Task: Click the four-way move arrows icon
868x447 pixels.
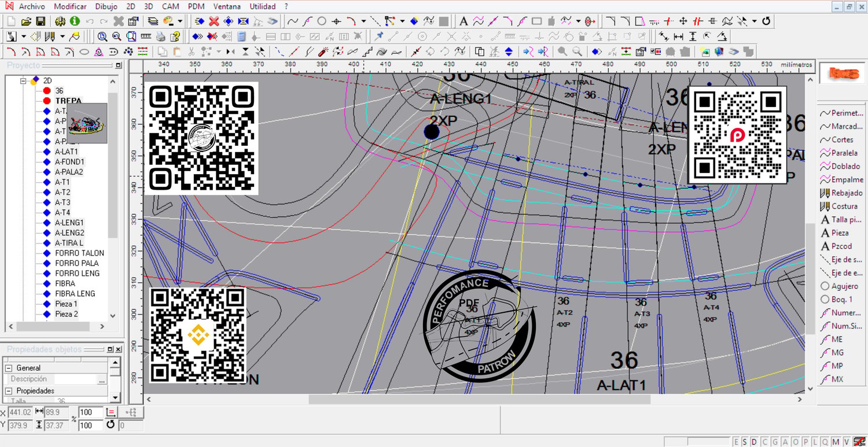Action: coord(683,21)
